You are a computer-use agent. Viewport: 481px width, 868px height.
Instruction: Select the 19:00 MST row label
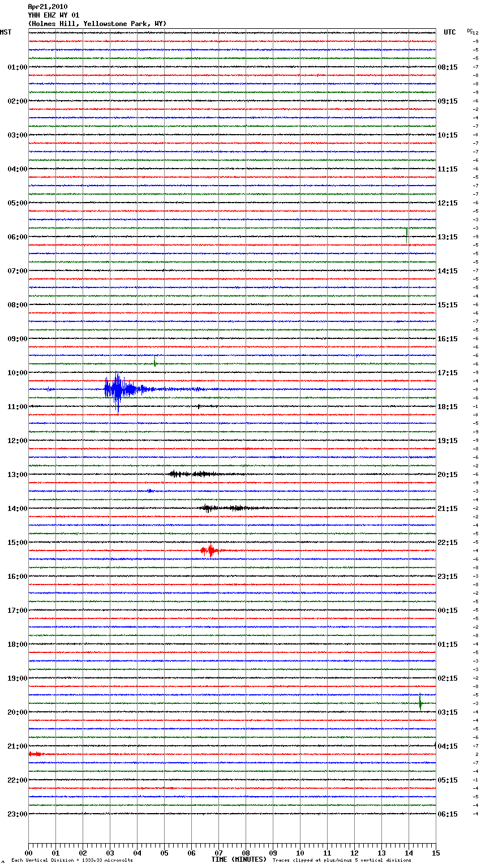(x=18, y=678)
